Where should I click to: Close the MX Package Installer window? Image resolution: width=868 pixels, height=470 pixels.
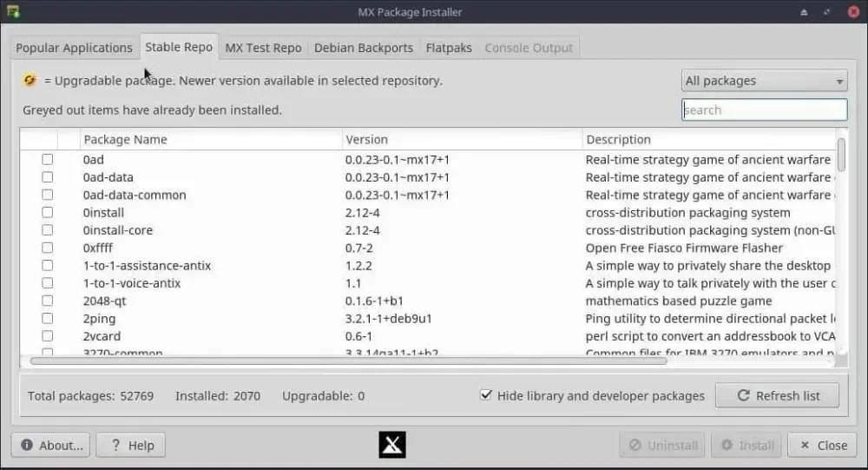[853, 11]
